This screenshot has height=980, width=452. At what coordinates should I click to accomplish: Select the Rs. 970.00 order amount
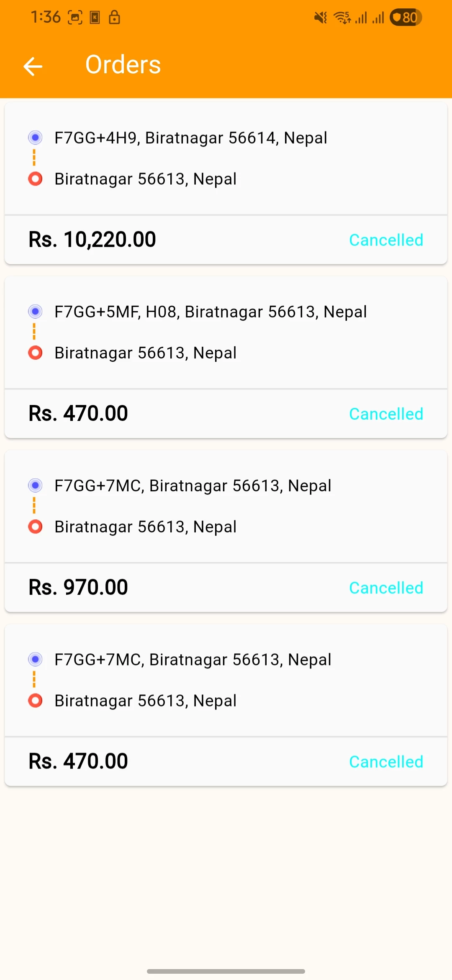[78, 587]
